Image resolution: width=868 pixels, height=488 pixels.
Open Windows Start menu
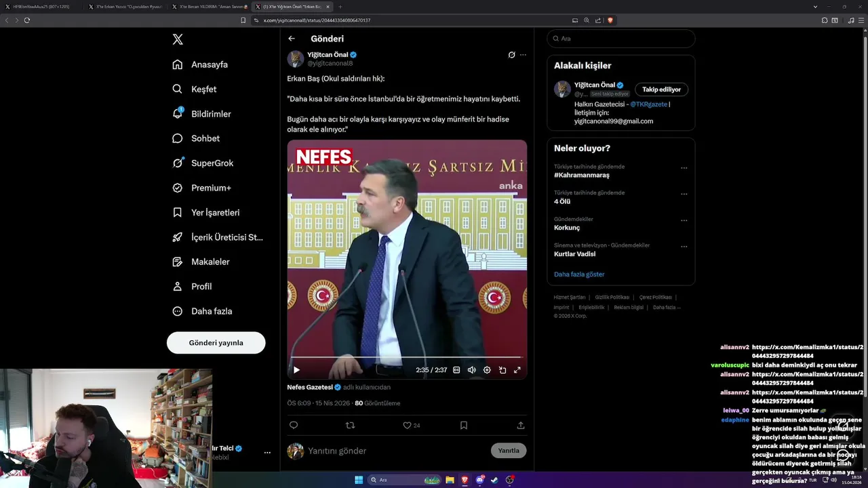click(359, 480)
